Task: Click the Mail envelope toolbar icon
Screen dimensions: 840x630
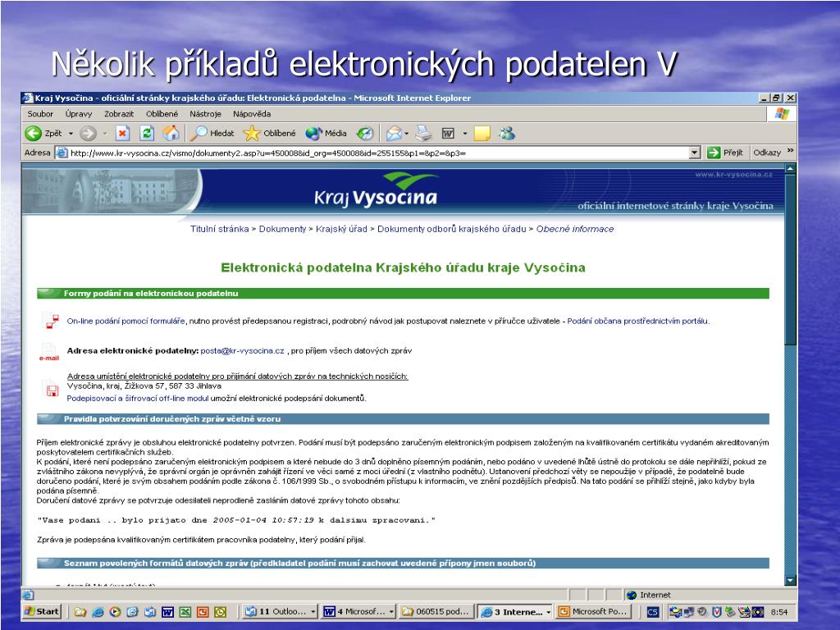Action: [x=394, y=134]
